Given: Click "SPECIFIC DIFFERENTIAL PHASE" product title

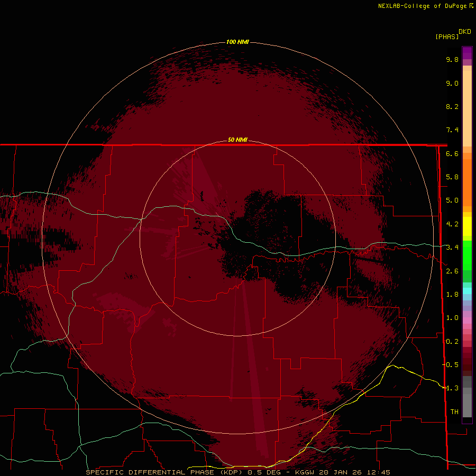Looking at the screenshot, I should pyautogui.click(x=150, y=472).
